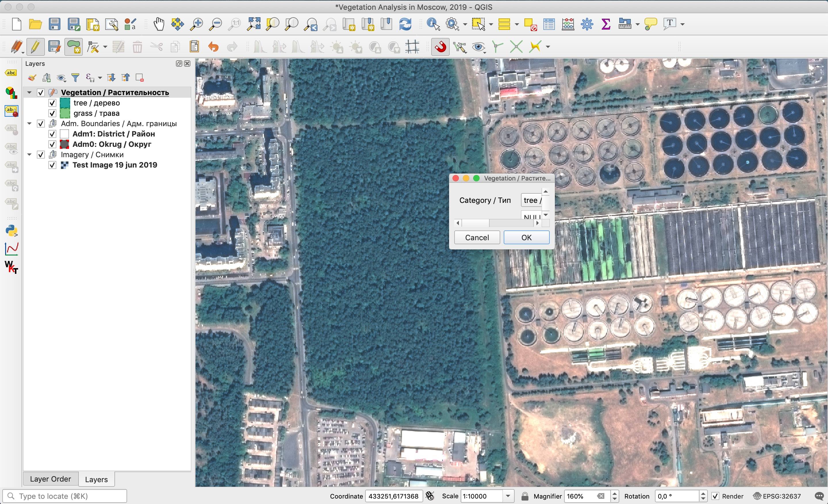Remove selected layer icon in Layers panel

click(x=139, y=78)
